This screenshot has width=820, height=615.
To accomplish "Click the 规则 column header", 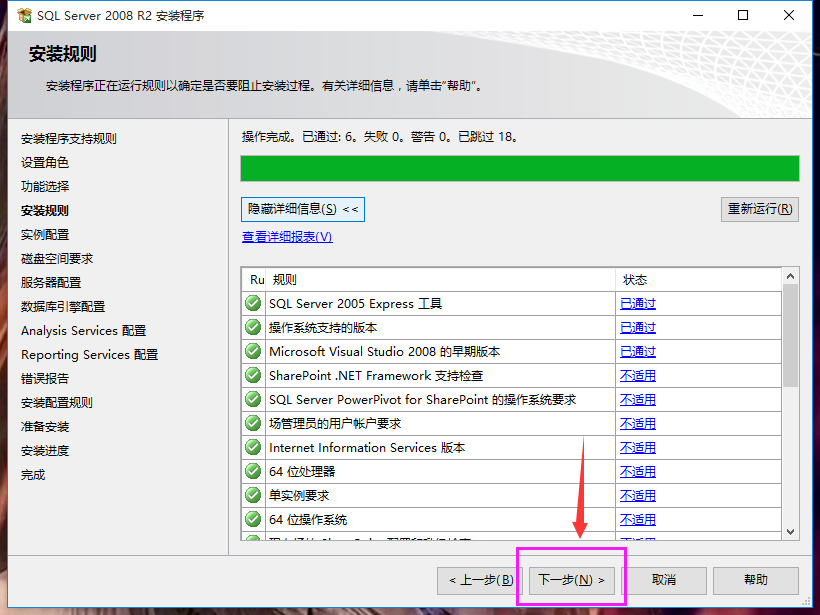I will (x=440, y=280).
